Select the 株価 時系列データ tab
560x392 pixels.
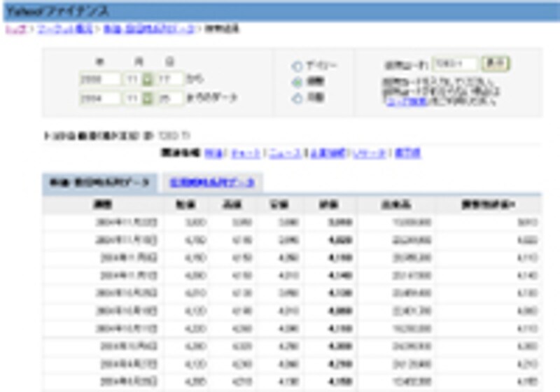click(99, 183)
